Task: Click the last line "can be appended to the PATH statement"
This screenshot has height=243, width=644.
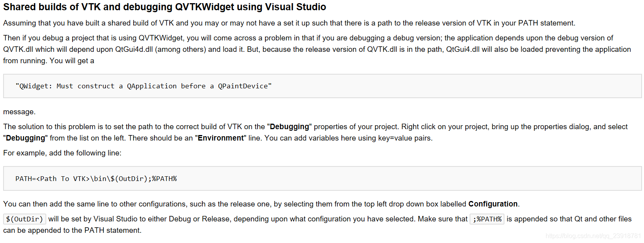Action: 72,230
